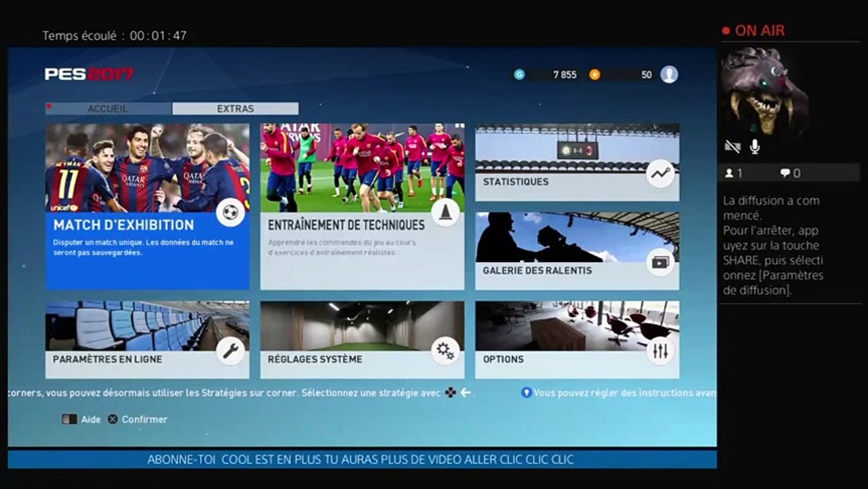
Task: Switch to the EXTRAS tab
Action: coord(235,109)
